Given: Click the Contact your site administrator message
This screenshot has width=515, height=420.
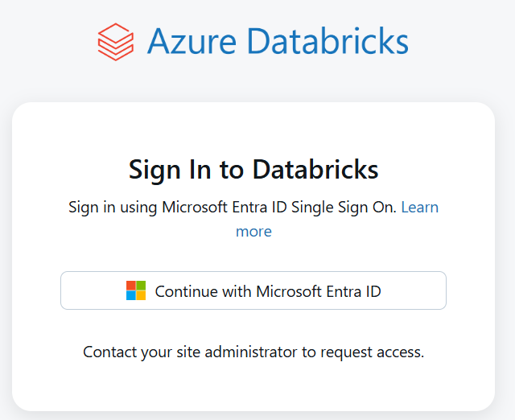Looking at the screenshot, I should (x=253, y=352).
